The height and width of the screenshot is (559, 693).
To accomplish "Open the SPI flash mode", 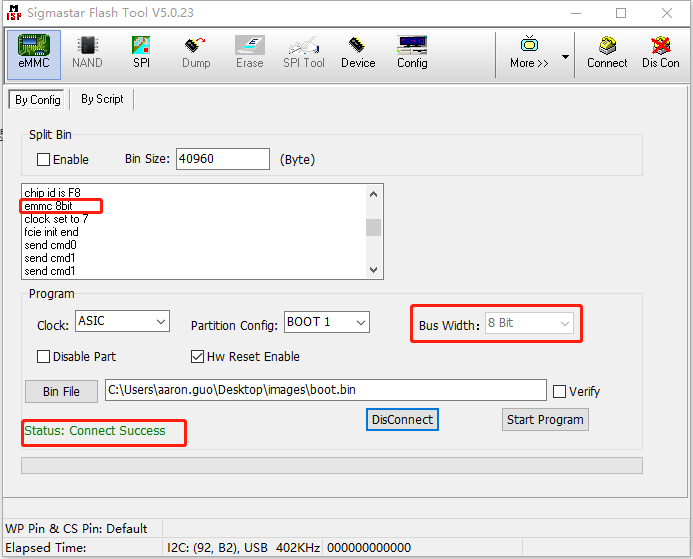I will 141,52.
